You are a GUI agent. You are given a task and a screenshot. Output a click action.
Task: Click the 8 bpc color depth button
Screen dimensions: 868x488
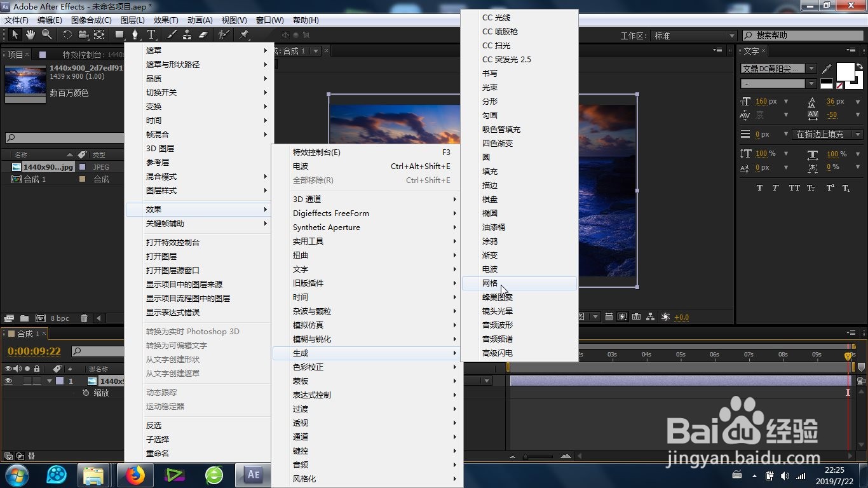pos(60,318)
